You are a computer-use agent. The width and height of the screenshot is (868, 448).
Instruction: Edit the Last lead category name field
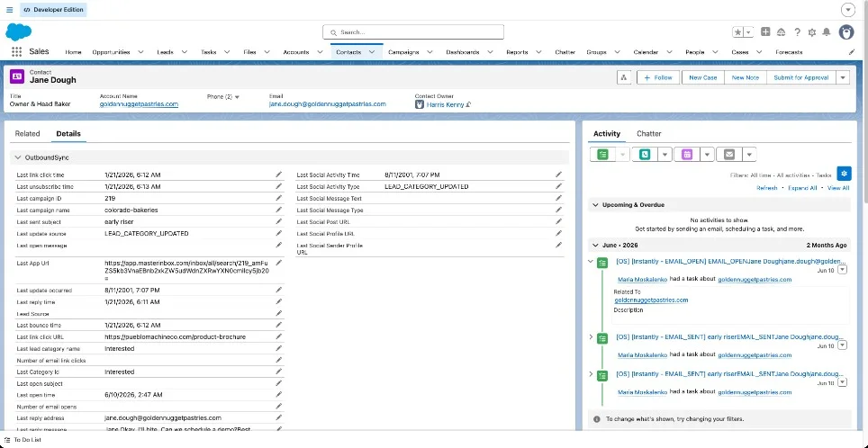tap(279, 349)
